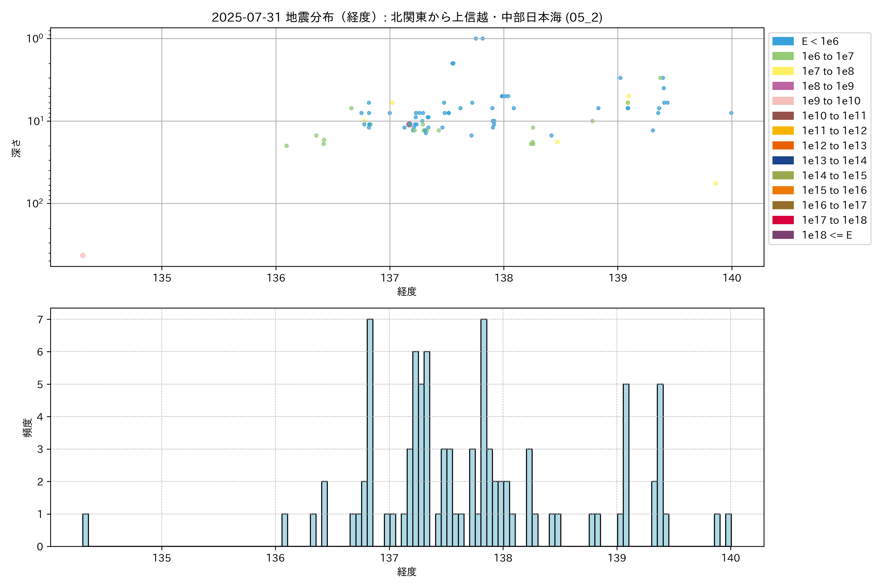
Task: Click the yellow scatter point near longitude 140
Action: click(x=715, y=183)
